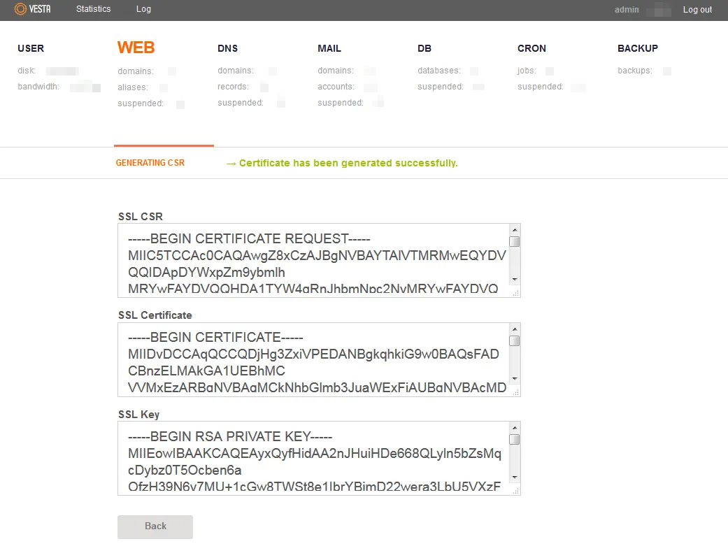This screenshot has height=560, width=728.
Task: Click the bandwidth label under USER
Action: point(38,87)
